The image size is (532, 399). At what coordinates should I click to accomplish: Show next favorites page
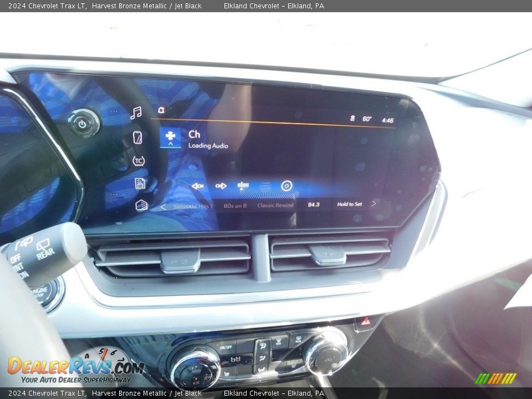tap(374, 203)
